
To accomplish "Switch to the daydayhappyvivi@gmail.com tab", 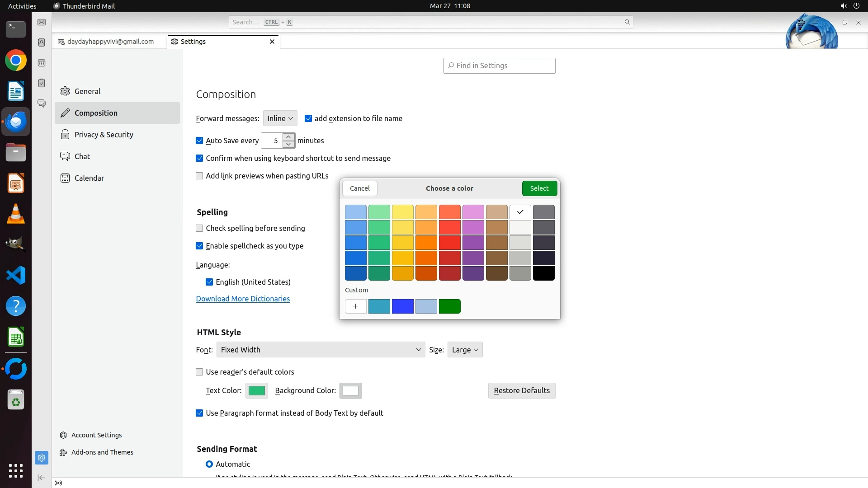I will coord(110,42).
